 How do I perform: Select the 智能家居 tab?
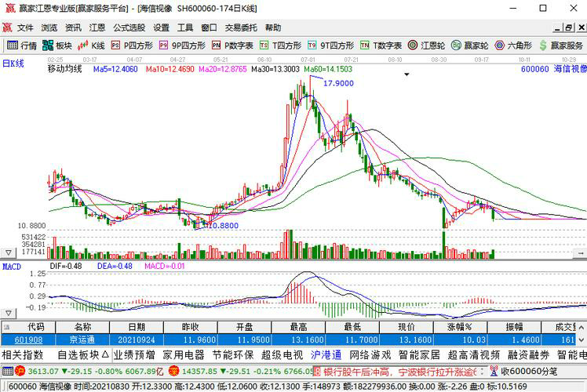click(x=419, y=354)
